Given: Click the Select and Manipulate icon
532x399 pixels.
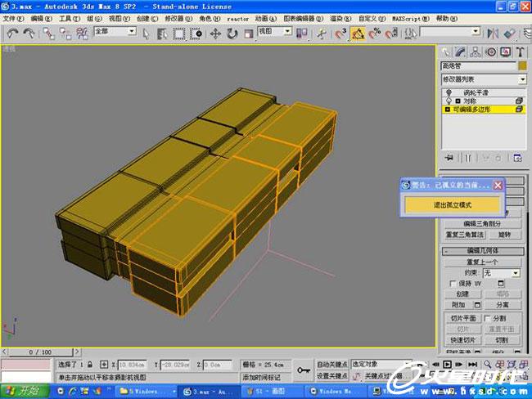Looking at the screenshot, I should [x=322, y=34].
